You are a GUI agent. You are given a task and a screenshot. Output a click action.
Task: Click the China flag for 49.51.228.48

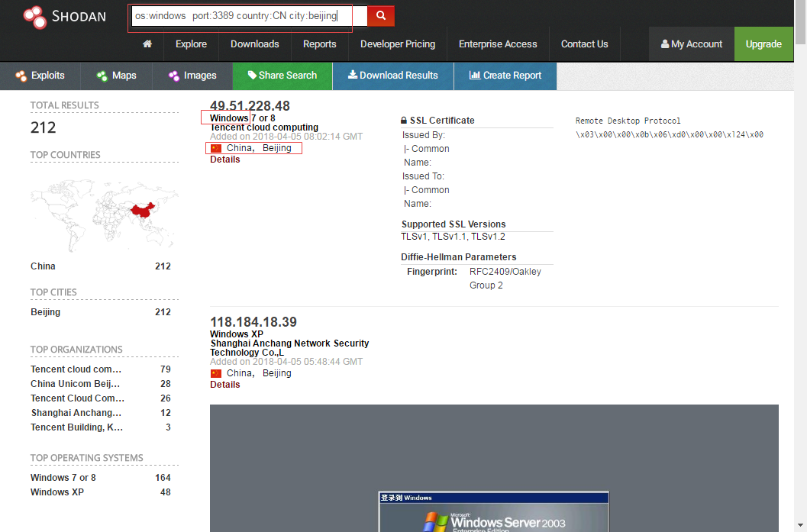point(216,148)
